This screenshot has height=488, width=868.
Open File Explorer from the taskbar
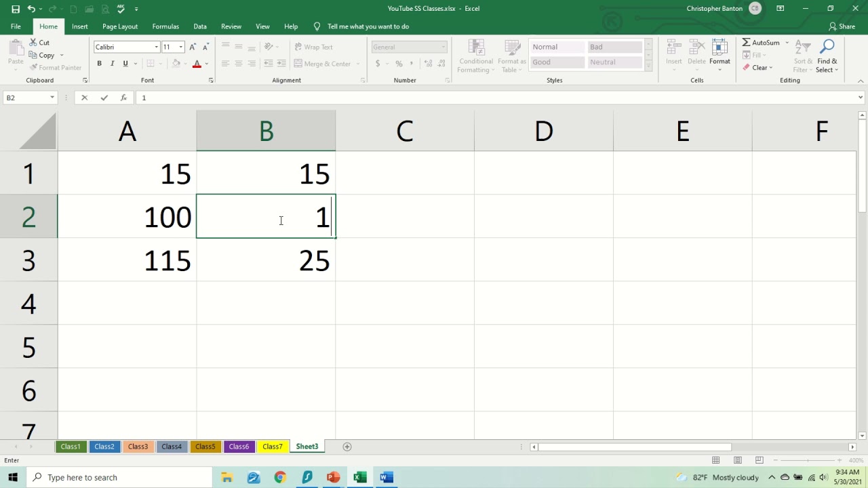click(x=227, y=477)
